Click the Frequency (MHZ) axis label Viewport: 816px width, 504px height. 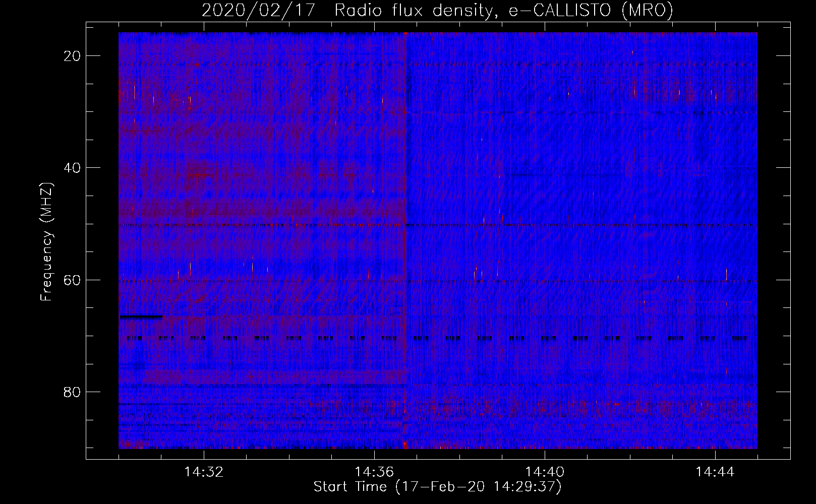(x=46, y=241)
